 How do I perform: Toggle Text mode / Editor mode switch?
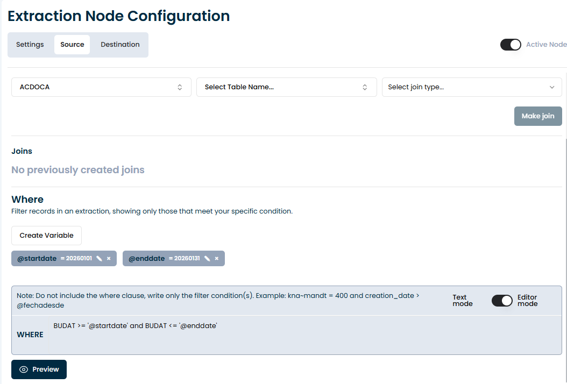[x=502, y=300]
